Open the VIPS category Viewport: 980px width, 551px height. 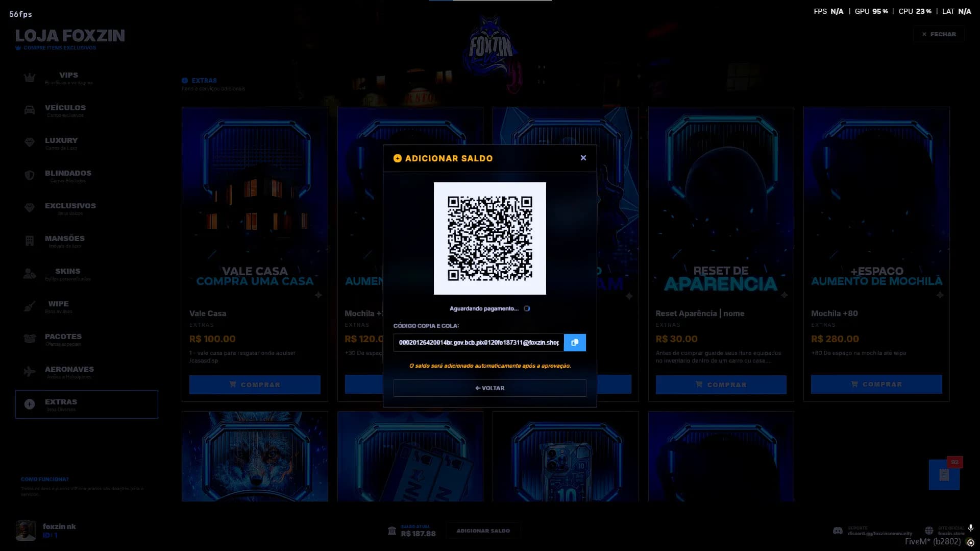[87, 78]
